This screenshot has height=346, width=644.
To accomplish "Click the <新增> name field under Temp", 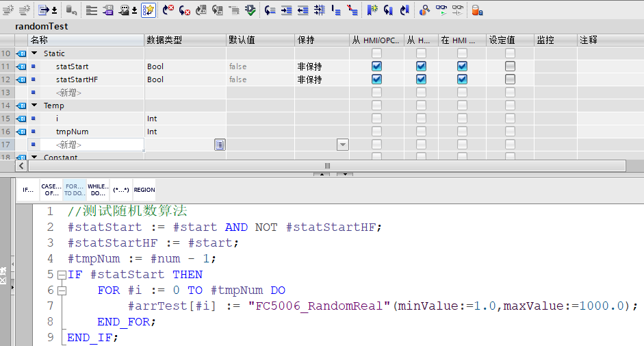I will pyautogui.click(x=86, y=145).
